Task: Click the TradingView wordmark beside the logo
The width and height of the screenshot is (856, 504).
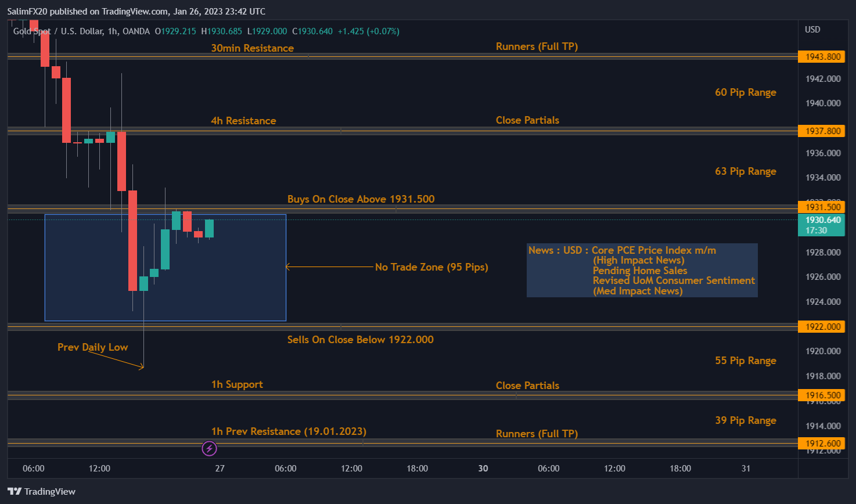Action: click(51, 491)
